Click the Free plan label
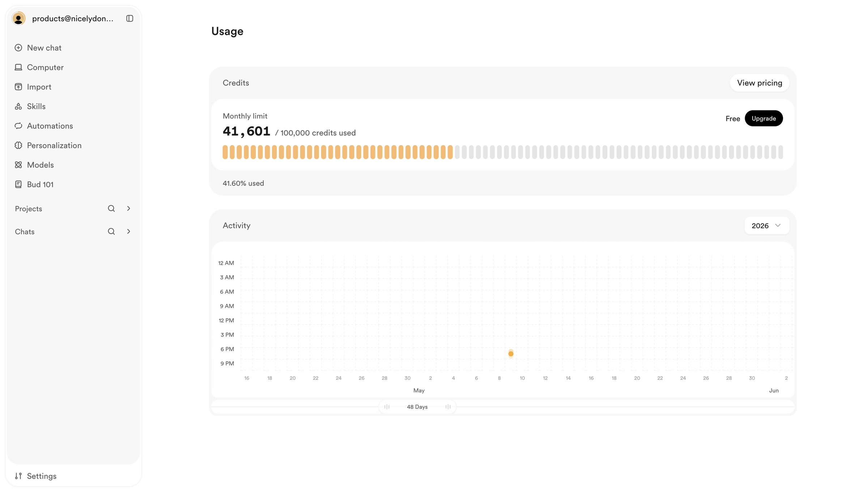 click(x=733, y=119)
